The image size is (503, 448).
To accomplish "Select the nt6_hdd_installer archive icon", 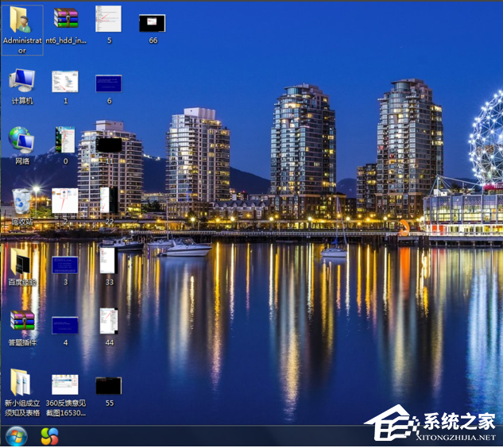I will (65, 19).
